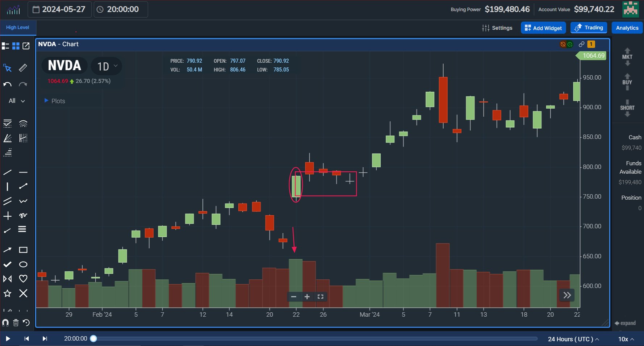
Task: Open the All drawings filter dropdown
Action: click(x=16, y=101)
